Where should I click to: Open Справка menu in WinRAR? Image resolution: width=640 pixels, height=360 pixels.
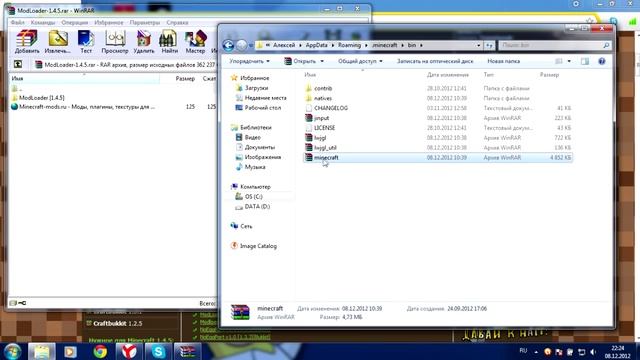click(177, 22)
